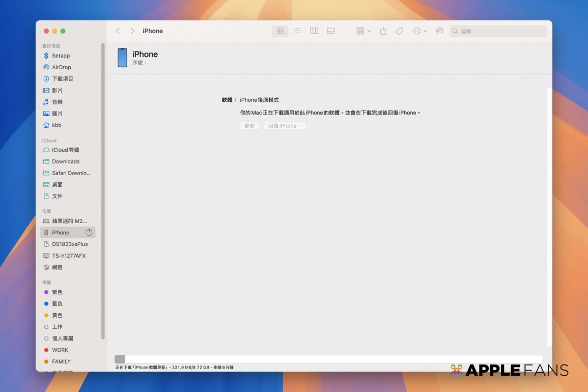The image size is (588, 392).
Task: Open the group-by dropdown menu
Action: 363,31
